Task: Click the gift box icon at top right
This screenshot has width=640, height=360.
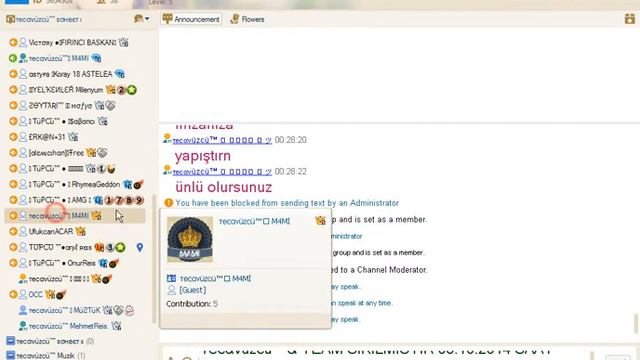Action: pos(629,19)
